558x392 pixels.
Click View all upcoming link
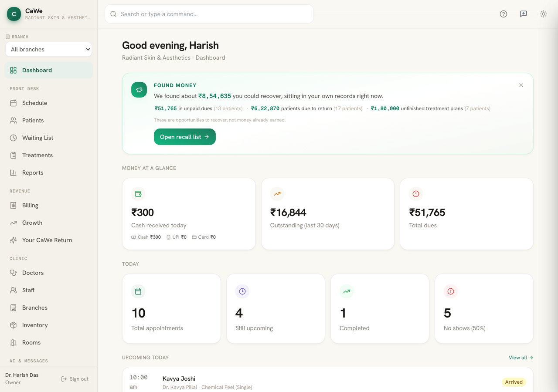tap(521, 358)
